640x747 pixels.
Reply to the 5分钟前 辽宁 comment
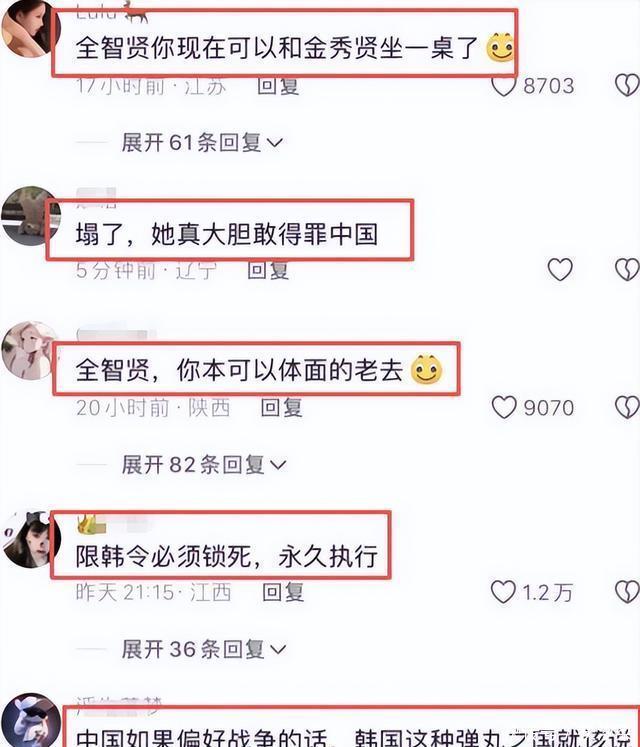click(x=268, y=270)
